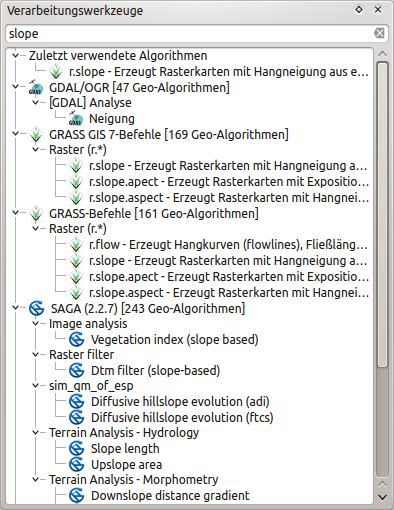Float the Verarbeitungswerkzeuge panel with the diamond icon

pos(359,10)
